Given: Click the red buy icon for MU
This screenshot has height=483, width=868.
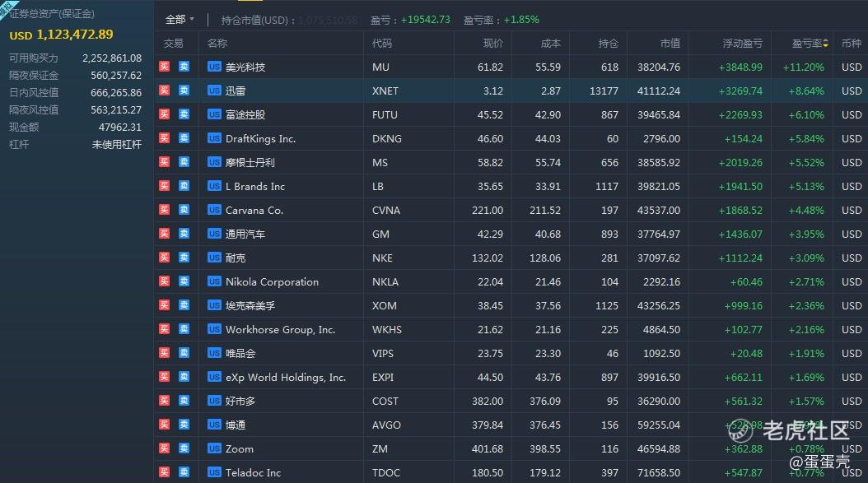Looking at the screenshot, I should click(165, 67).
